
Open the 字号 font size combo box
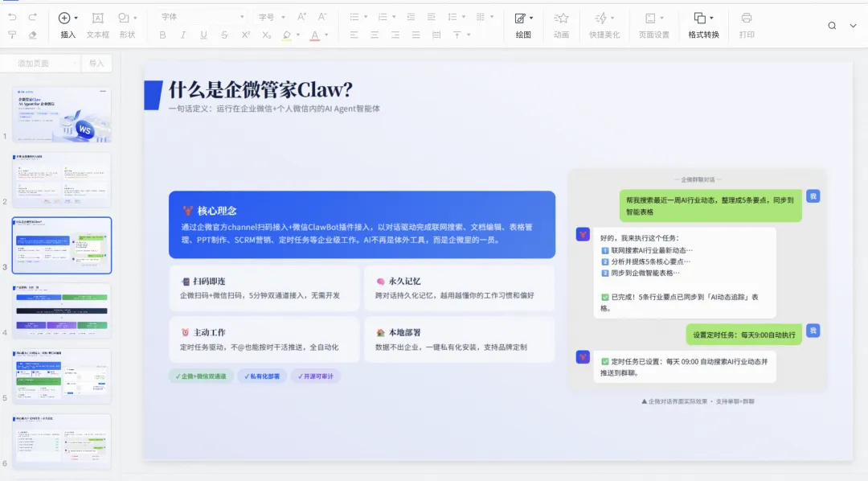pyautogui.click(x=272, y=17)
